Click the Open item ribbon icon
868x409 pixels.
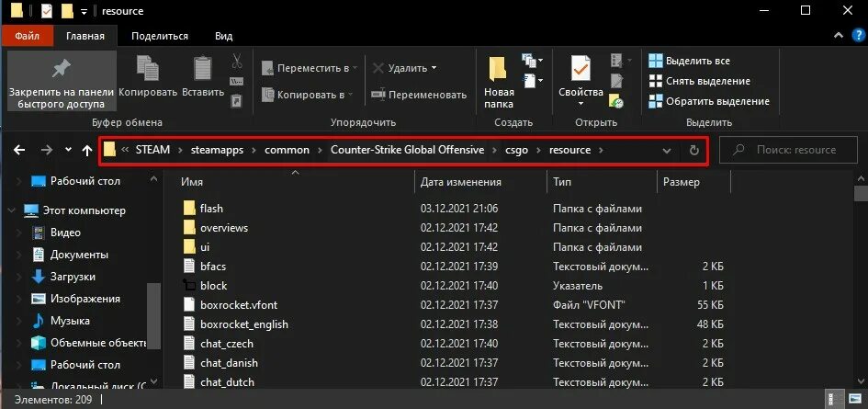click(x=621, y=60)
